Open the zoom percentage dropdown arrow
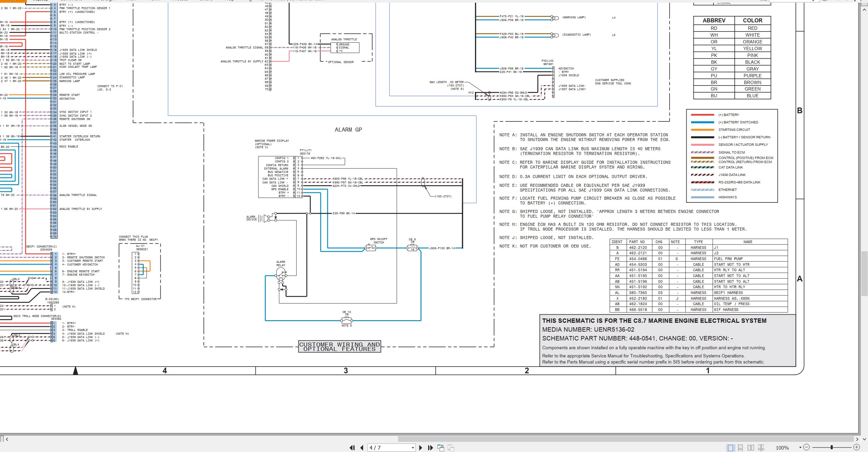 tap(800, 448)
